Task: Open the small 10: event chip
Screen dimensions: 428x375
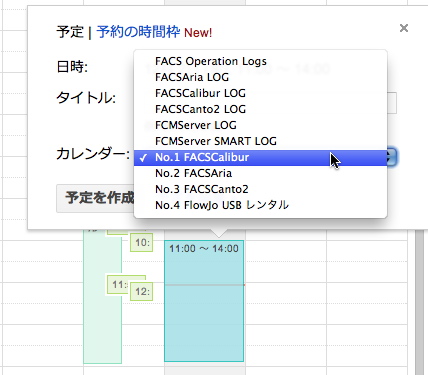Action: [142, 242]
